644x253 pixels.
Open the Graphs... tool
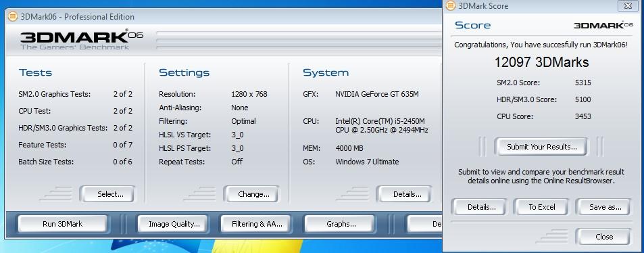339,224
